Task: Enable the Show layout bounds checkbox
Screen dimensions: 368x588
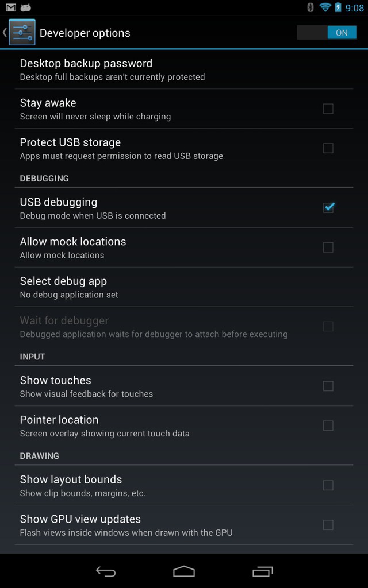Action: 328,485
